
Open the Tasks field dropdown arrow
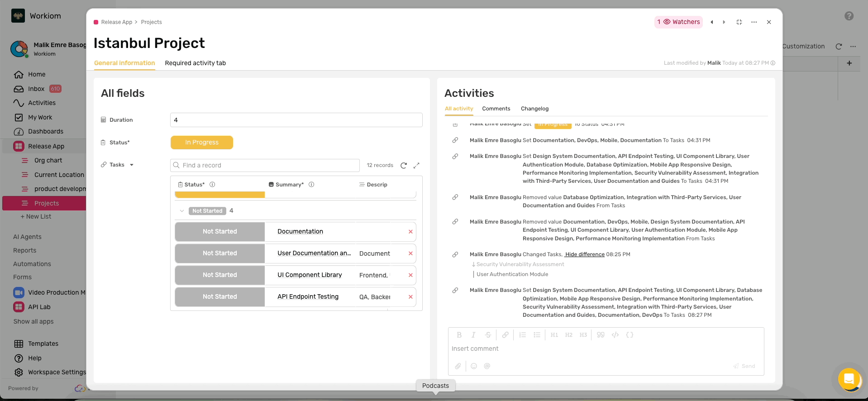tap(132, 165)
